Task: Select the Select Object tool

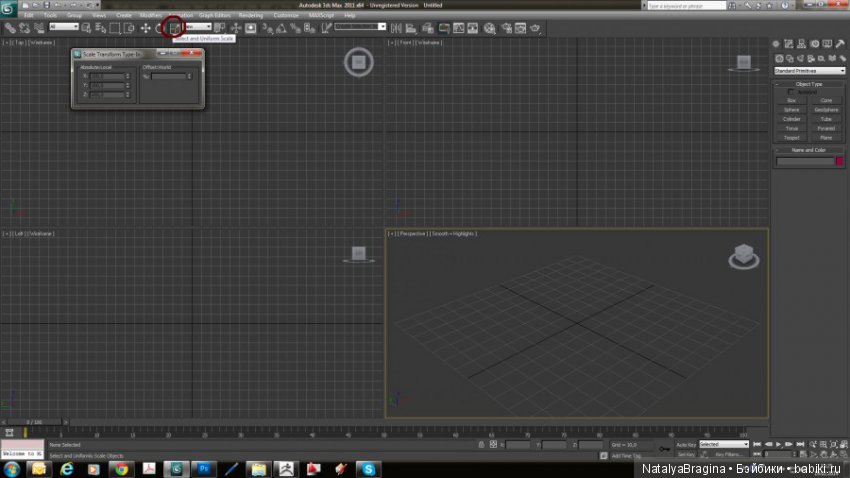Action: (x=86, y=28)
